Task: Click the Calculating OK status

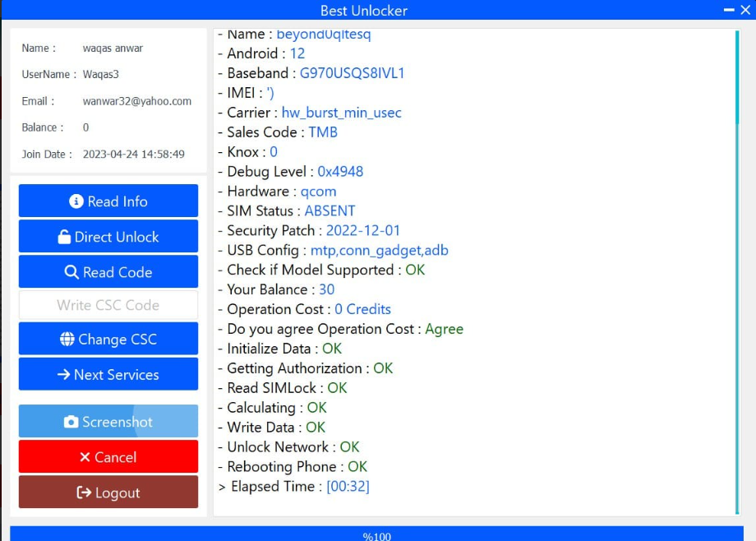Action: 316,408
